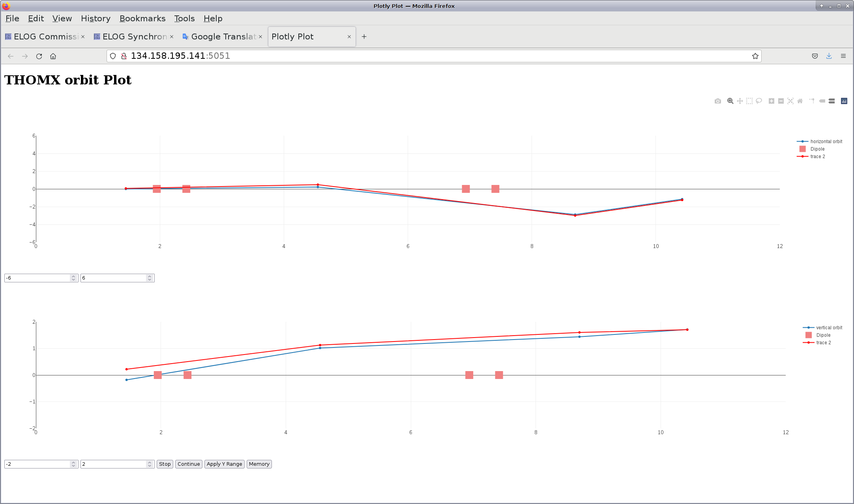Choose the Lasso Select tool

[x=758, y=101]
